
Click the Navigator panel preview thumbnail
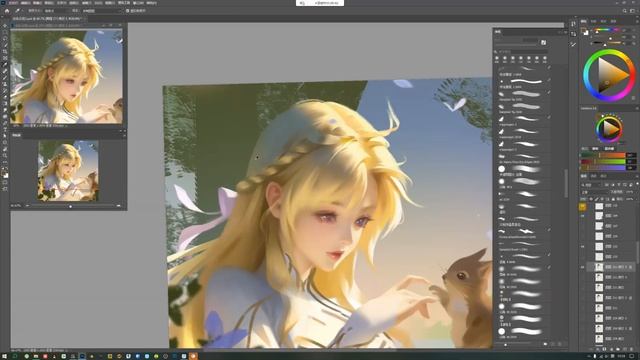68,171
